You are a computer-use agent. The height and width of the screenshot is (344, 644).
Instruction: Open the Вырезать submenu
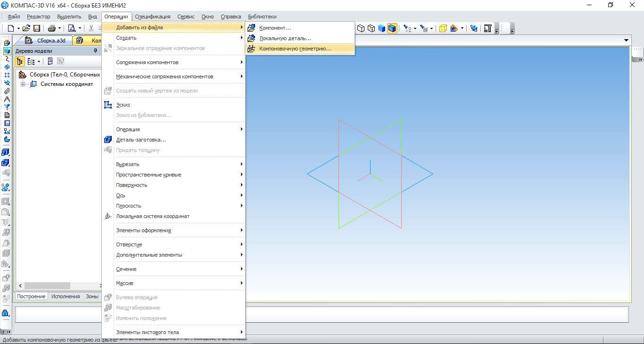click(173, 164)
